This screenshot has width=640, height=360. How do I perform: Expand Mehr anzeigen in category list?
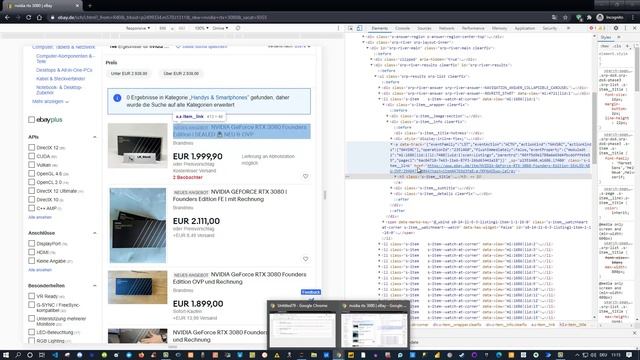[50, 101]
